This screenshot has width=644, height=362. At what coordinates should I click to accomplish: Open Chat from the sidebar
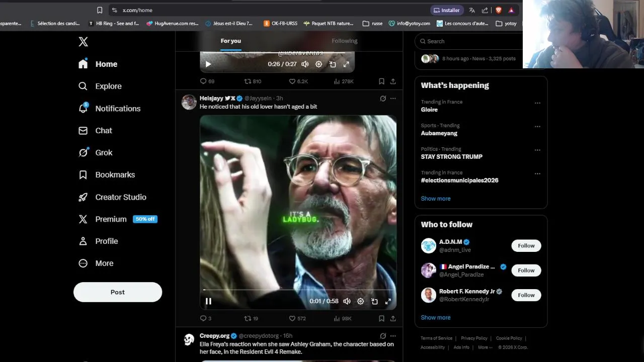pos(95,130)
